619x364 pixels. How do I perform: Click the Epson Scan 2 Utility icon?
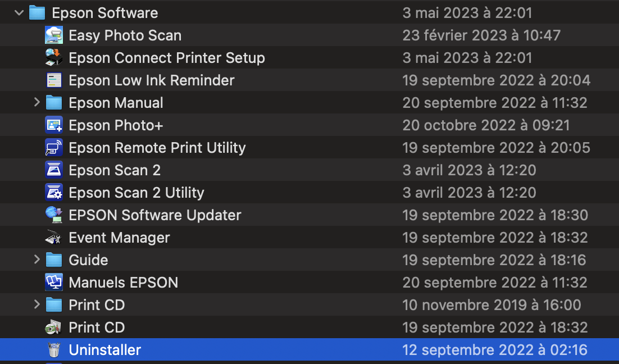click(54, 193)
